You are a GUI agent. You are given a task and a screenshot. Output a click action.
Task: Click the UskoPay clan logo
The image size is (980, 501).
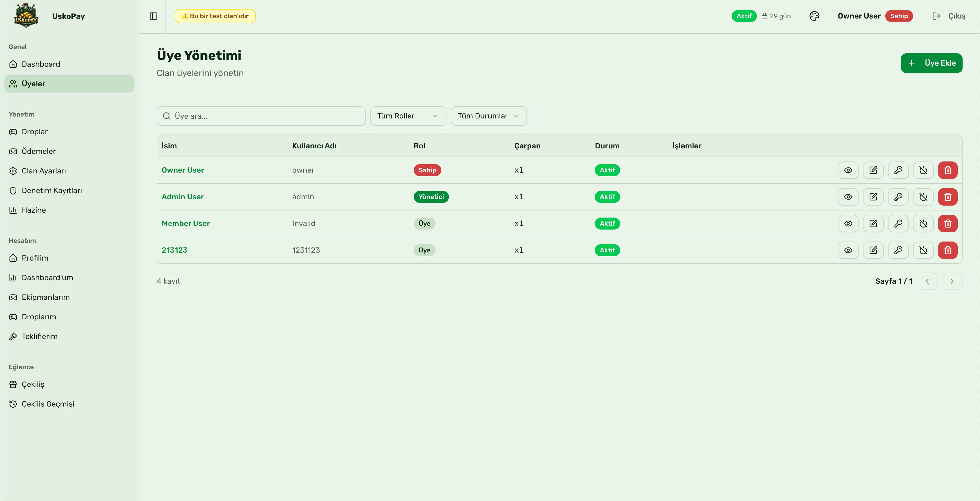(26, 16)
